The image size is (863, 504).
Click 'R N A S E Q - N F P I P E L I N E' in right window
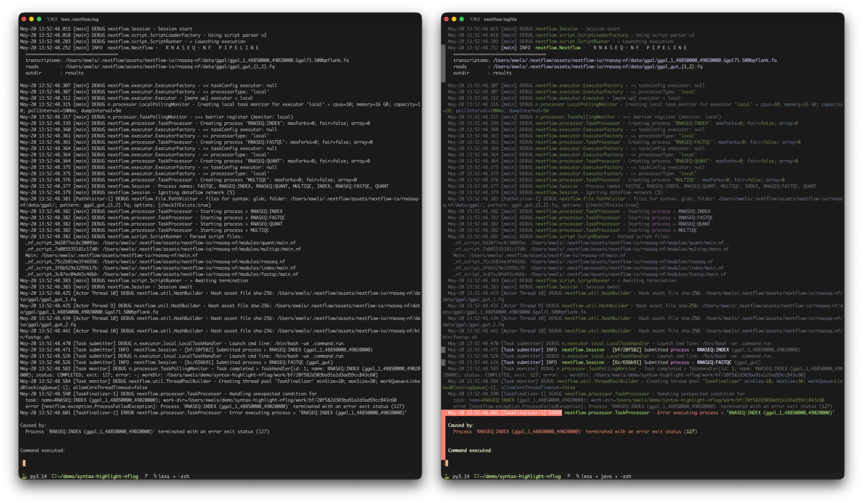point(640,48)
